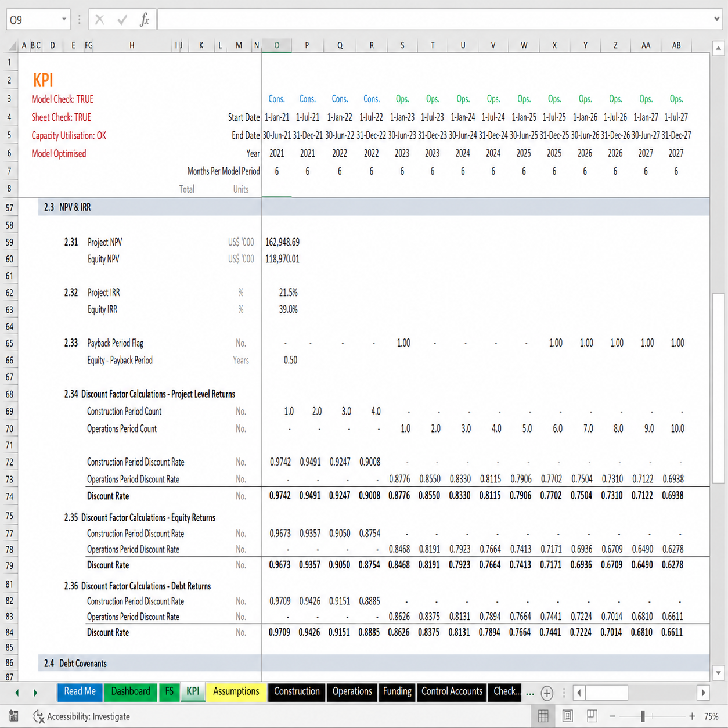Click the formula bar Cancel X icon
This screenshot has width=728, height=728.
(100, 20)
